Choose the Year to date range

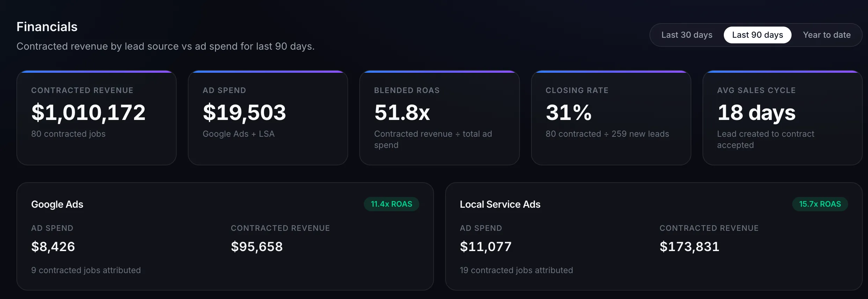tap(826, 35)
